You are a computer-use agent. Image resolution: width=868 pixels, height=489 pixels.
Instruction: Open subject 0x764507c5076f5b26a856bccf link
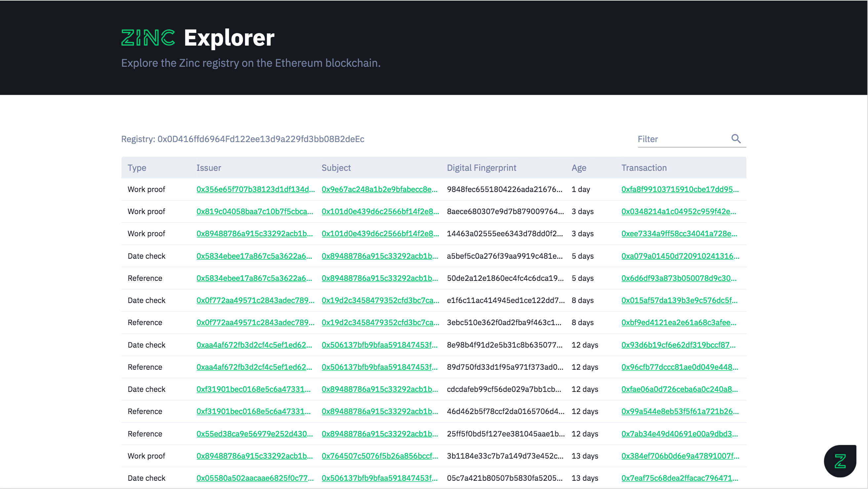pyautogui.click(x=380, y=456)
